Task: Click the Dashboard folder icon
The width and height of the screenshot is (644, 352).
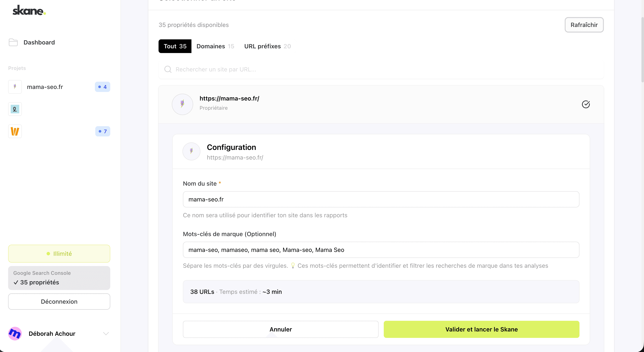Action: coord(13,42)
